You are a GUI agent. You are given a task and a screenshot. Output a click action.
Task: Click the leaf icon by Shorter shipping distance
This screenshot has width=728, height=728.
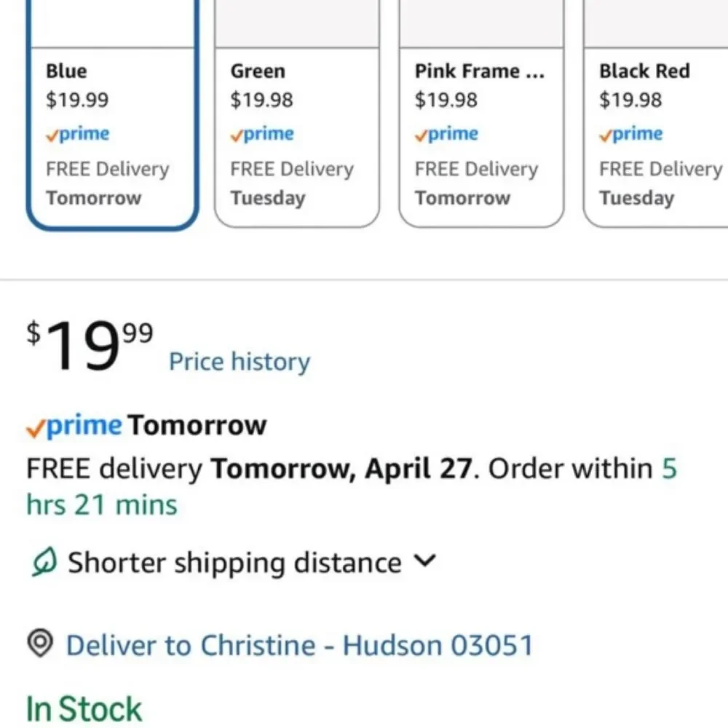click(44, 561)
